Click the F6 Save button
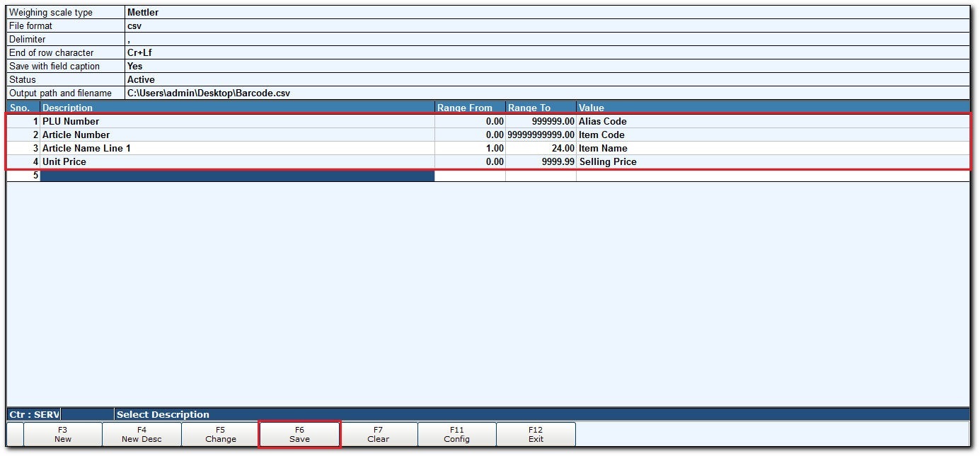 tap(299, 434)
